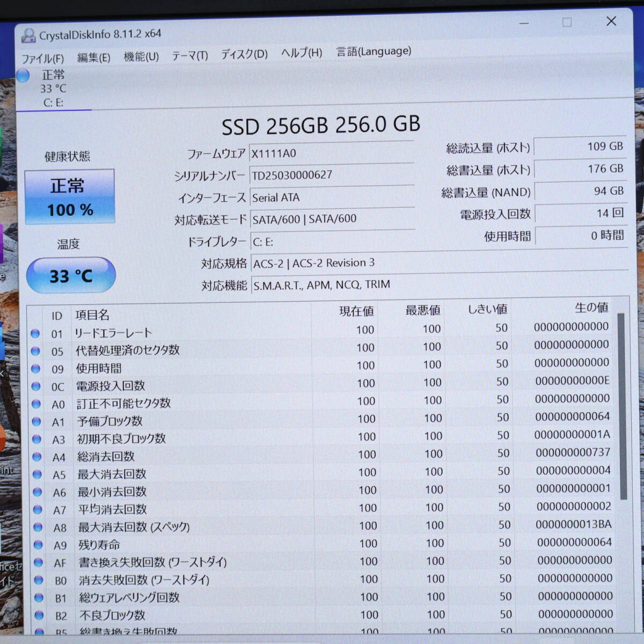Screen dimensions: 644x644
Task: Click the drive letter field C: E:
Action: (333, 241)
